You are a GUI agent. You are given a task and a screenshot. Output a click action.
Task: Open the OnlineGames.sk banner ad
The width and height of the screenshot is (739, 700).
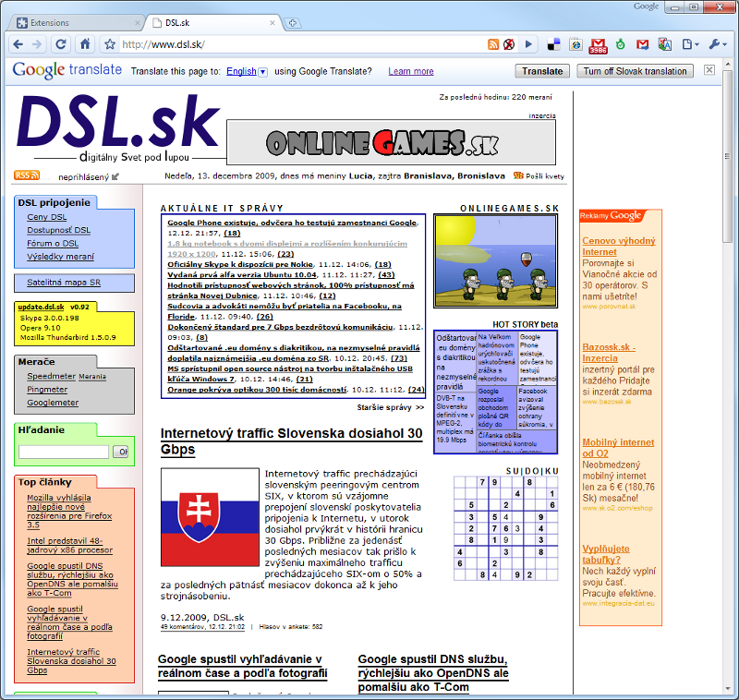coord(391,142)
